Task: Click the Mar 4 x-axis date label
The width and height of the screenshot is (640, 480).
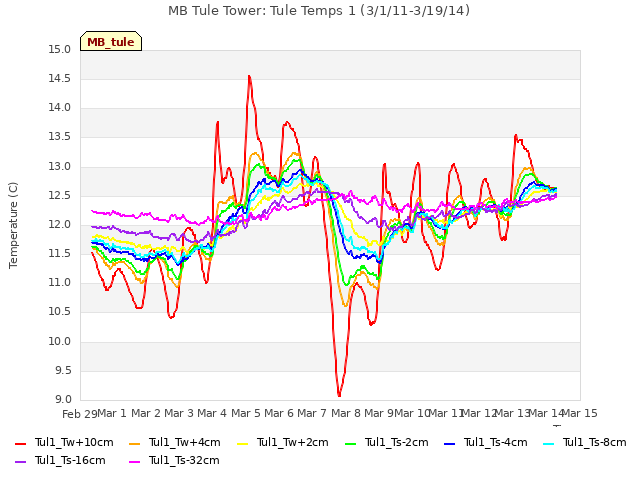Action: click(212, 413)
